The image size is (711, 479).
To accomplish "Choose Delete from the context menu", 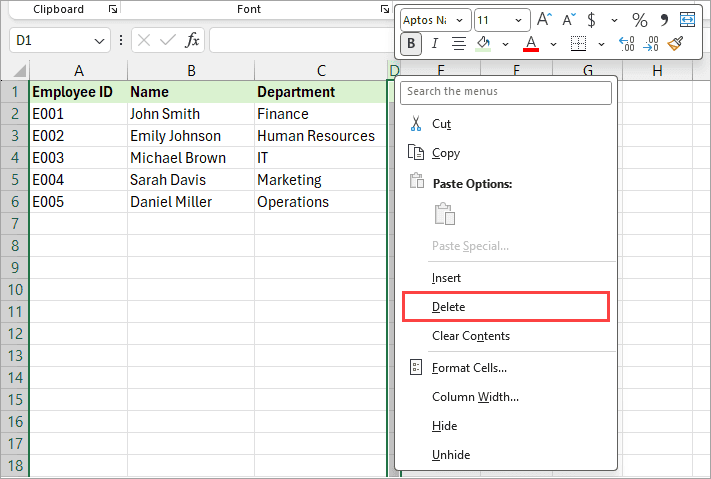I will tap(506, 307).
